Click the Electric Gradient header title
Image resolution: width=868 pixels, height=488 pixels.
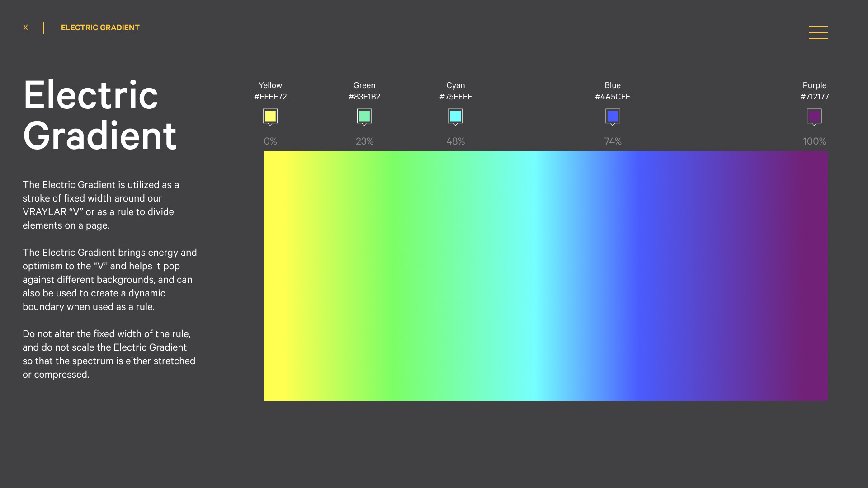pyautogui.click(x=100, y=28)
